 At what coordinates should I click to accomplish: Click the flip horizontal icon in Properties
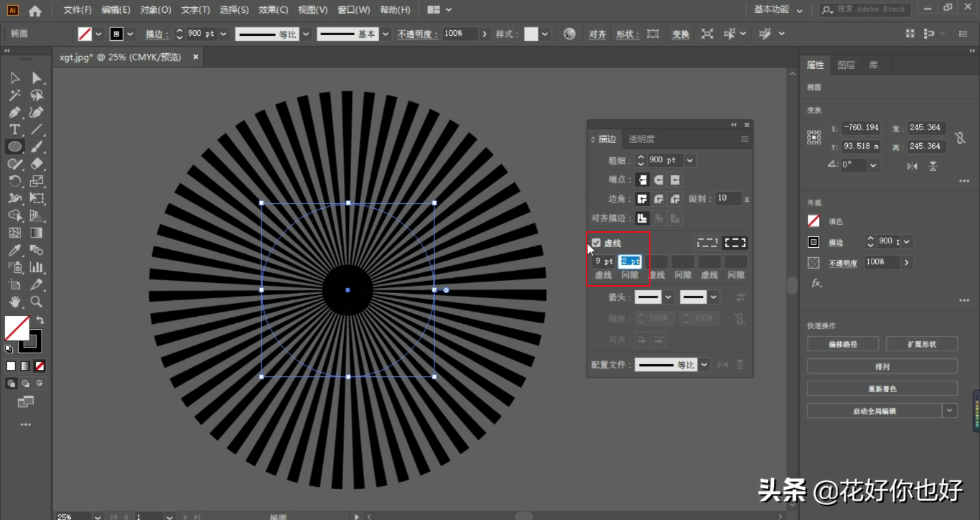pyautogui.click(x=912, y=166)
